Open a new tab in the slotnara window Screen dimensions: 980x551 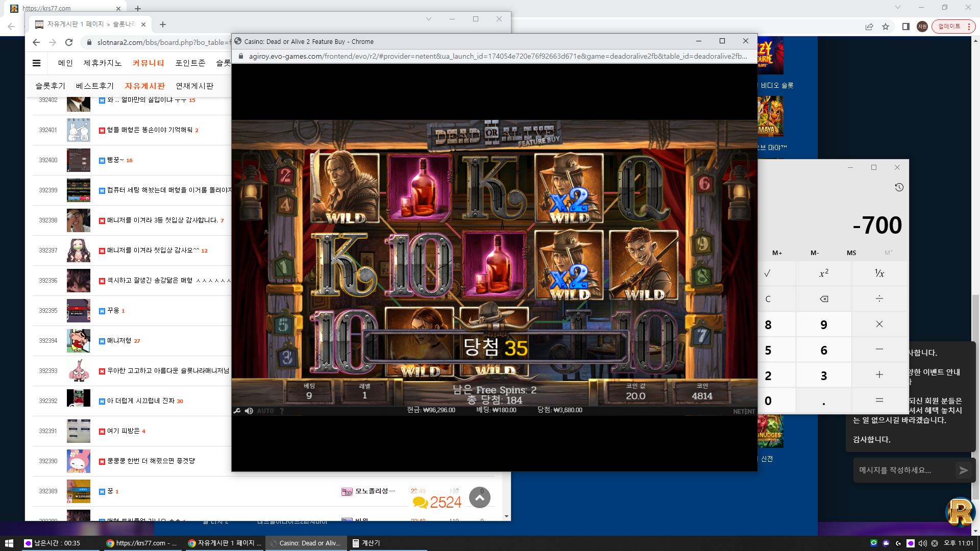coord(163,24)
